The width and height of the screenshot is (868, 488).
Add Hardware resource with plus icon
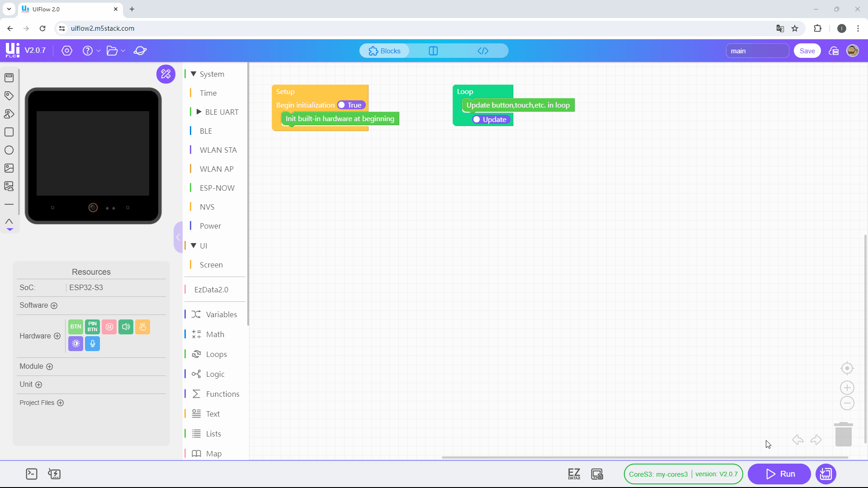coord(57,336)
